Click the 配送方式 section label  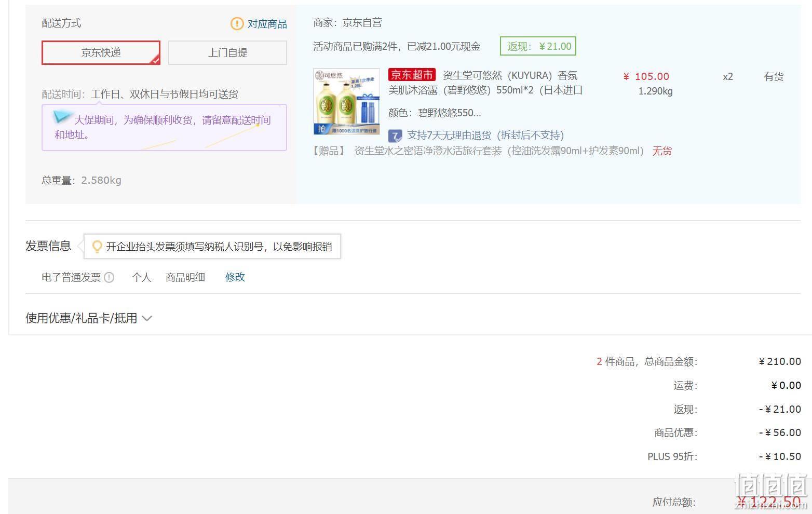tap(61, 23)
